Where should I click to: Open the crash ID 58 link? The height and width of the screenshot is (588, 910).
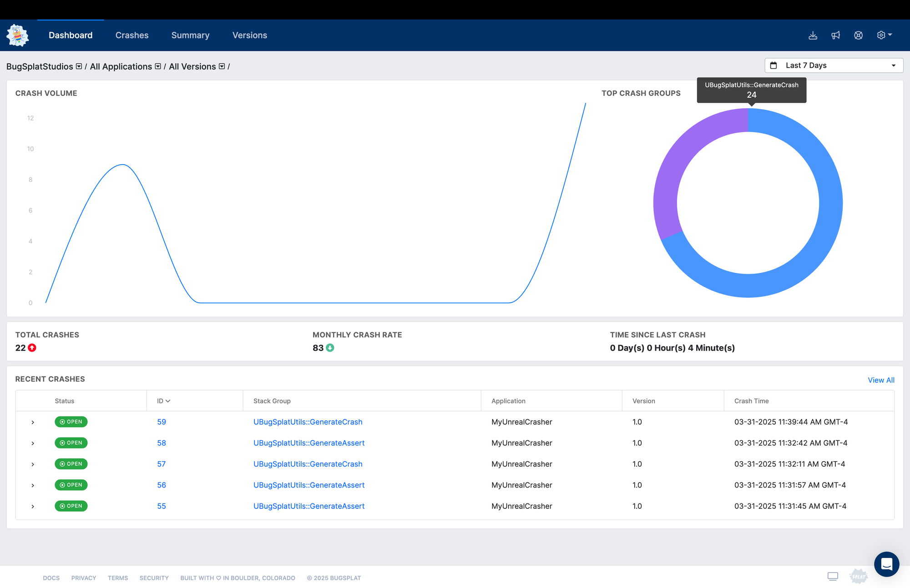click(x=162, y=443)
